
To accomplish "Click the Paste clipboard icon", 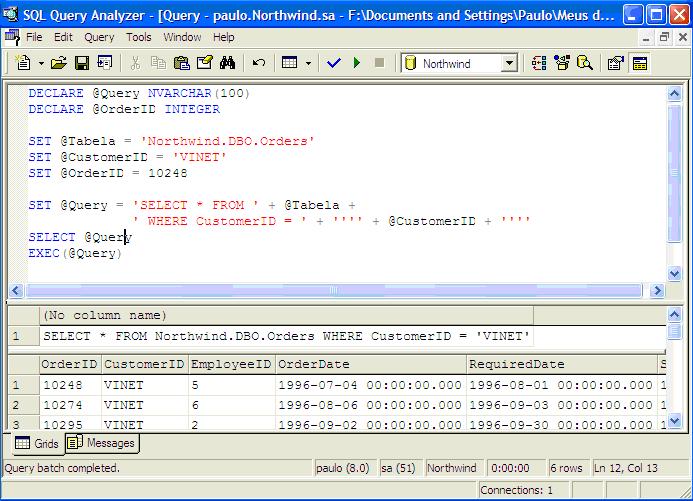I will point(181,63).
